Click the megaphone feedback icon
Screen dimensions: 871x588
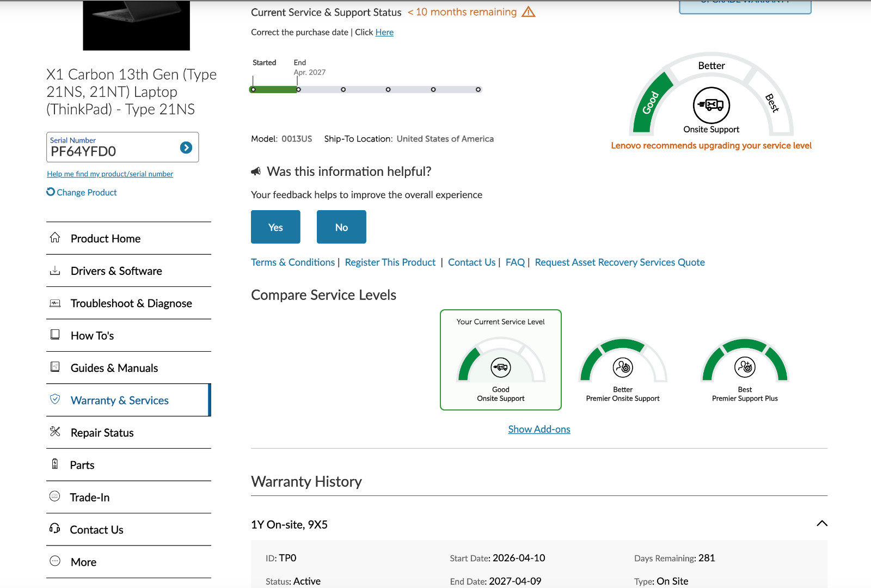[x=256, y=171]
